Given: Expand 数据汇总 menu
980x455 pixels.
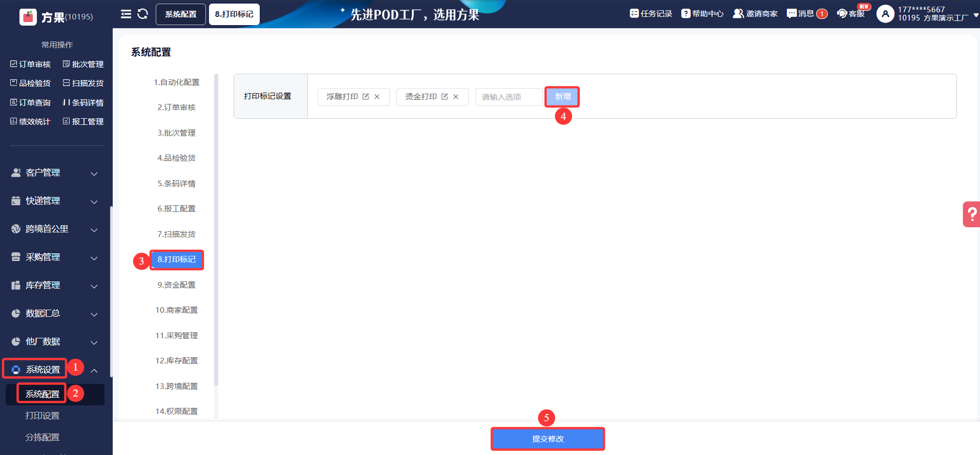Looking at the screenshot, I should (x=55, y=314).
